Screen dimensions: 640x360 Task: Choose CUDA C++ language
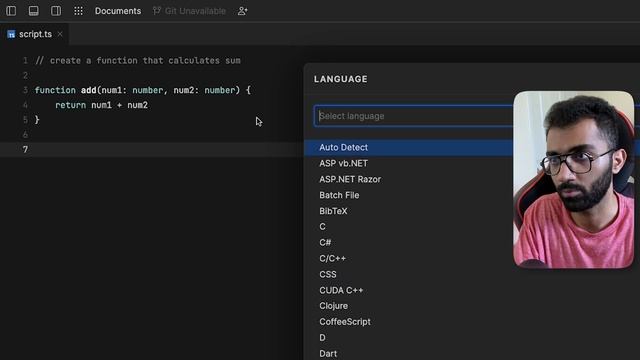pos(341,290)
